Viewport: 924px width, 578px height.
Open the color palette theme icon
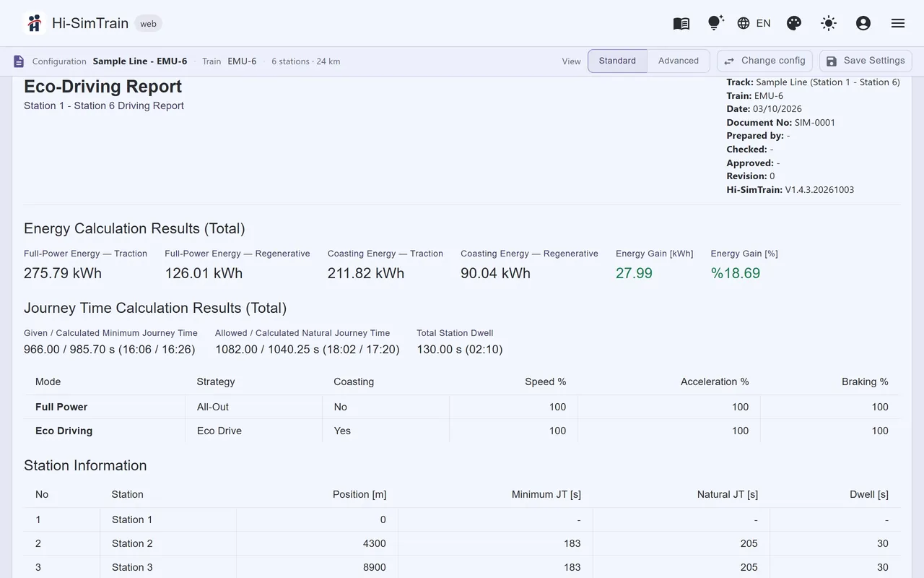(x=794, y=23)
